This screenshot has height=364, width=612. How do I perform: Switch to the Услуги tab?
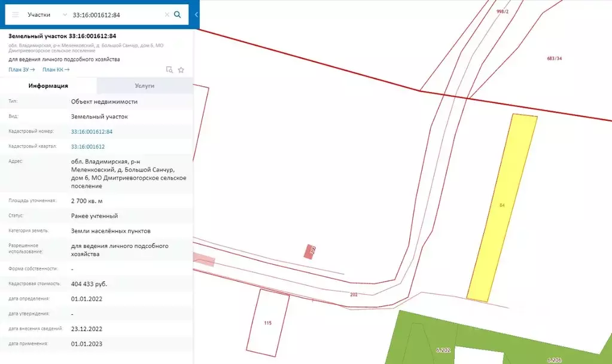pyautogui.click(x=145, y=86)
